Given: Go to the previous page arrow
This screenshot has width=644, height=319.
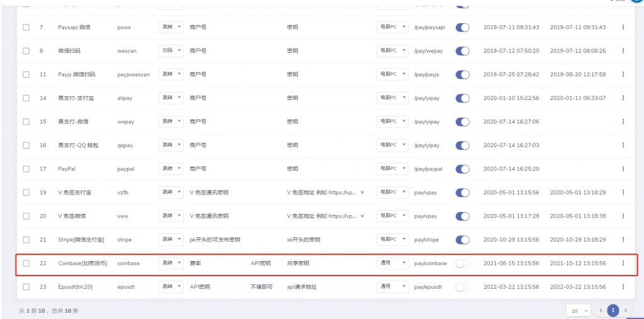Looking at the screenshot, I should (x=601, y=310).
